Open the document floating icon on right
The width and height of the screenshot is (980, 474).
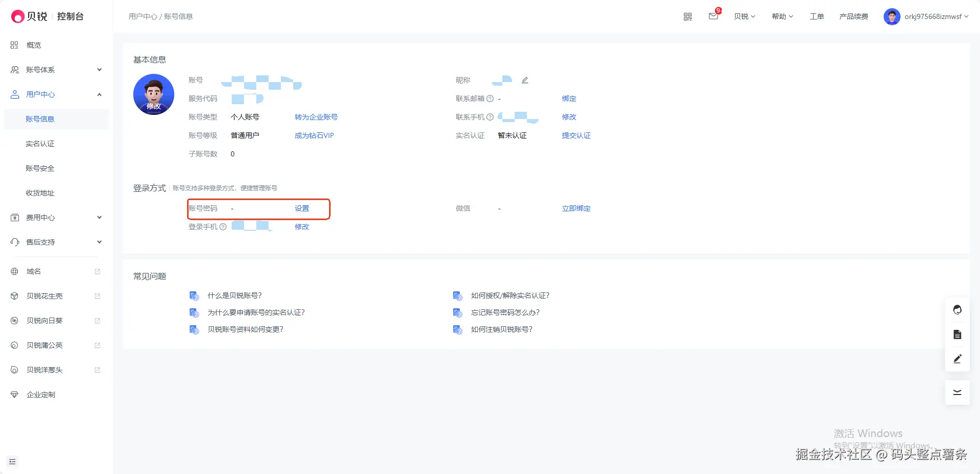pyautogui.click(x=957, y=334)
